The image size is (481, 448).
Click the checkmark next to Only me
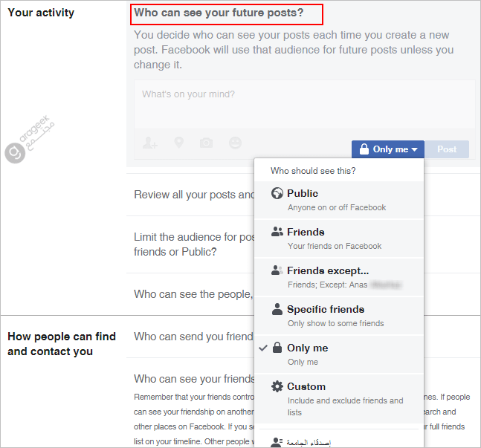pyautogui.click(x=263, y=348)
